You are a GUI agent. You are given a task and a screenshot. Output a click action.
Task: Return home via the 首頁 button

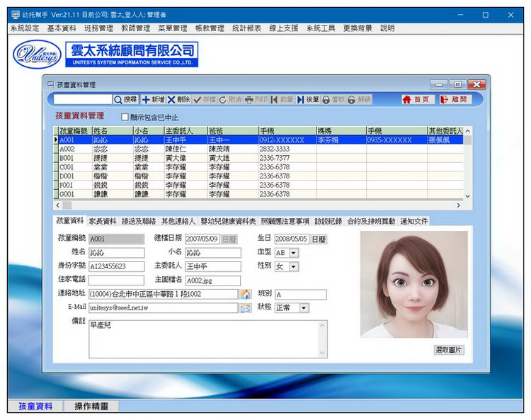[x=416, y=100]
